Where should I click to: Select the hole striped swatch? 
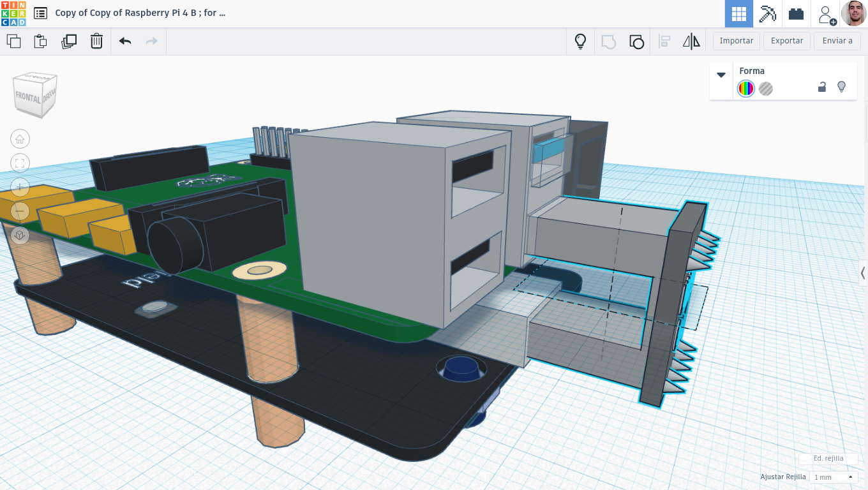[766, 89]
